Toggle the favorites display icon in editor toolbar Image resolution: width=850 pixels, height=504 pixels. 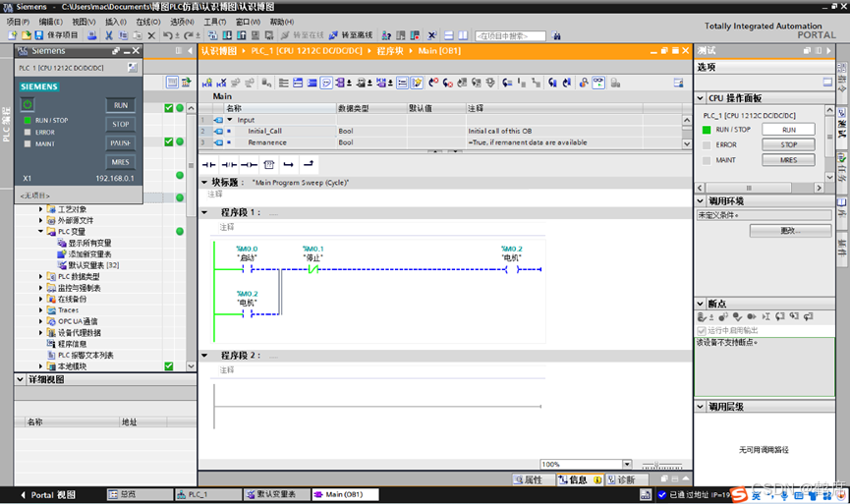click(x=417, y=83)
